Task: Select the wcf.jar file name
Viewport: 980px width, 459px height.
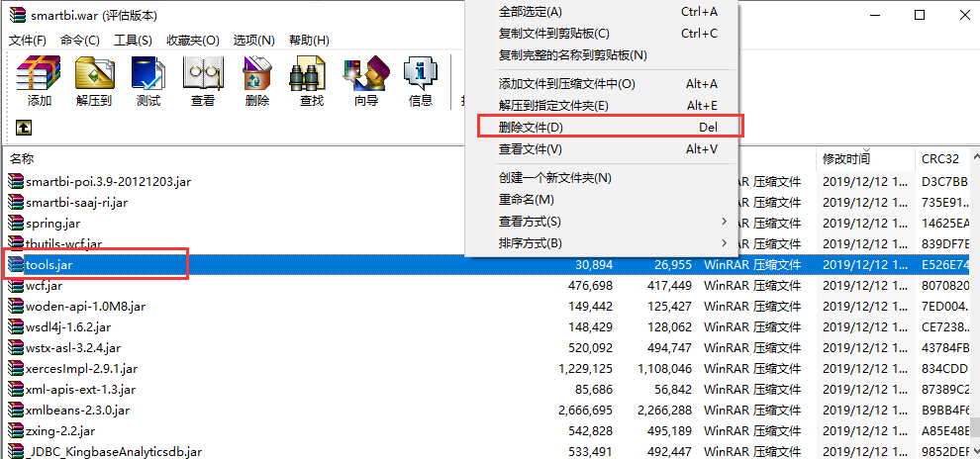Action: click(45, 286)
